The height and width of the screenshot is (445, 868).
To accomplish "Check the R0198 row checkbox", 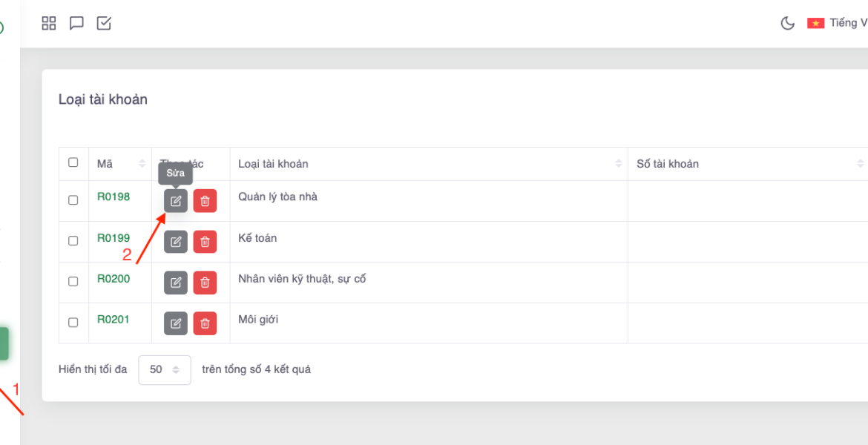I will 73,200.
